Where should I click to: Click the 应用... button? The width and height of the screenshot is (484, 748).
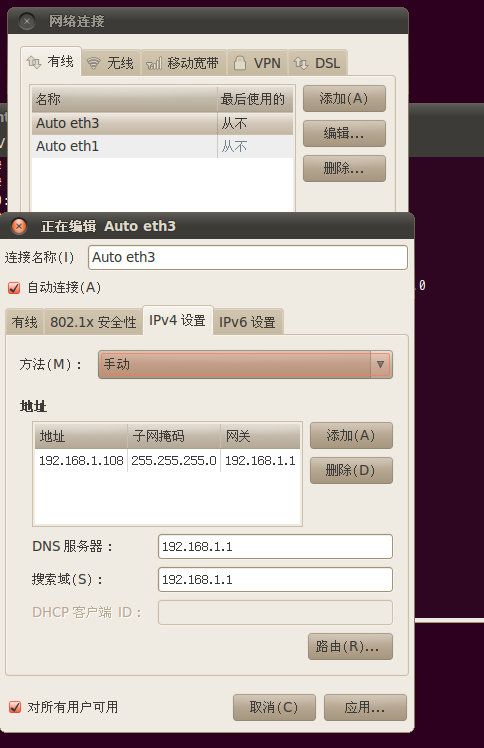(365, 707)
